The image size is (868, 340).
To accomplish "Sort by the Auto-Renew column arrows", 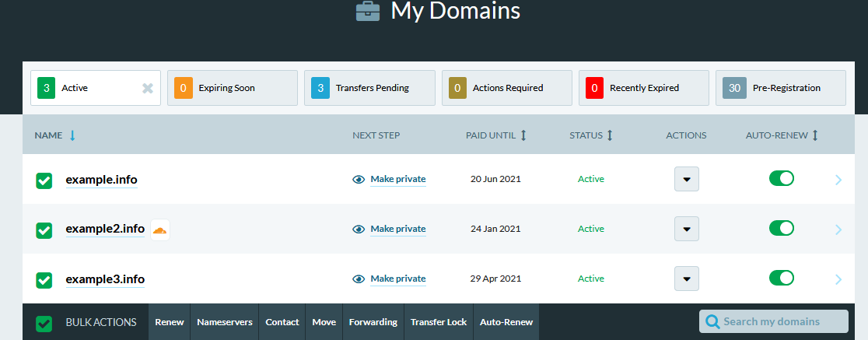I will pos(815,135).
